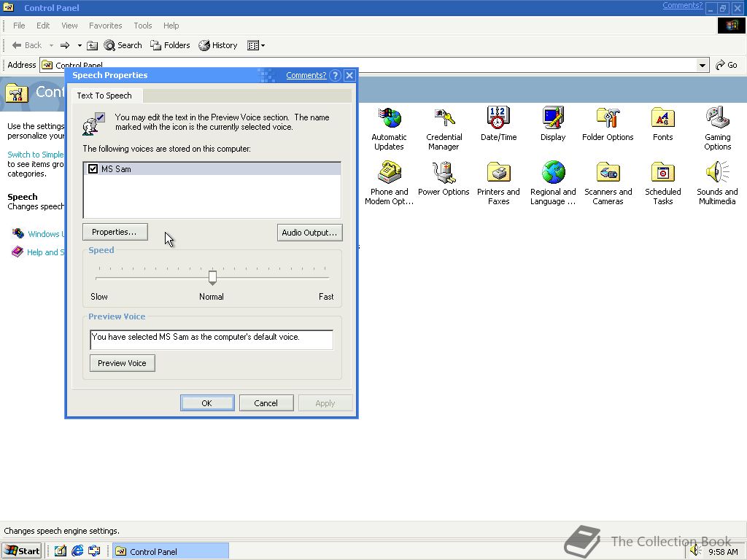
Task: Open Folder Options icon
Action: 608,124
